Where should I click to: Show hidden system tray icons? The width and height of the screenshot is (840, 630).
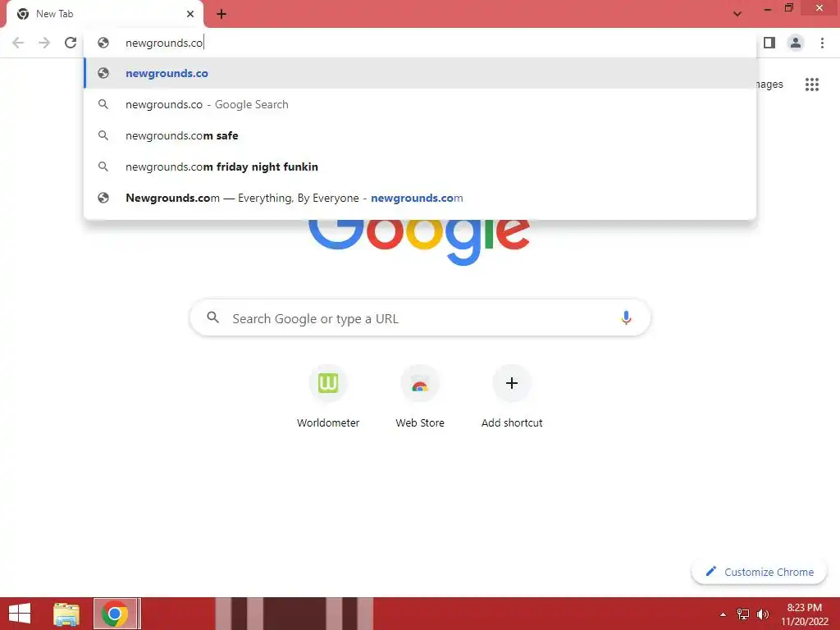[x=723, y=614]
